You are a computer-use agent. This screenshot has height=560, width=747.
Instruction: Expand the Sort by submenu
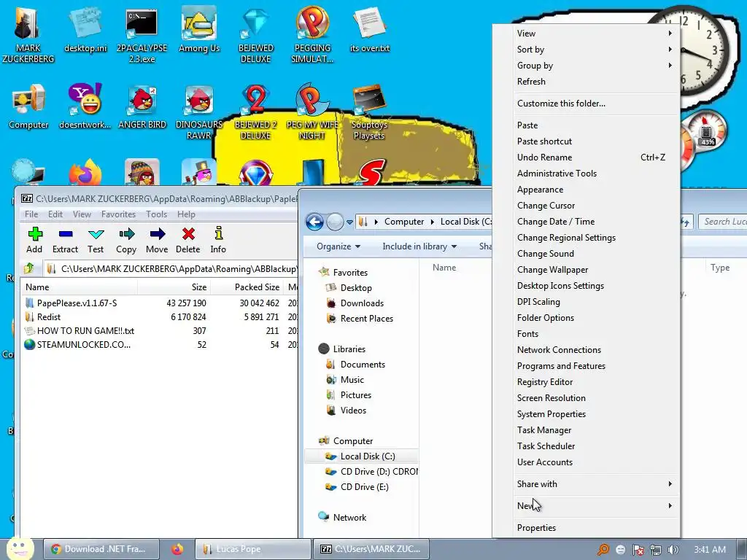(x=595, y=50)
